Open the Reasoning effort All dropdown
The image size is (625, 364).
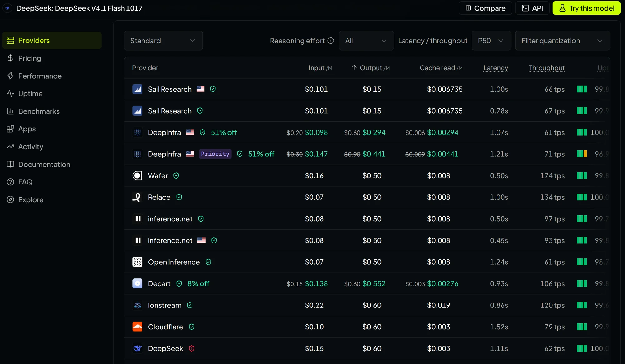click(x=366, y=41)
